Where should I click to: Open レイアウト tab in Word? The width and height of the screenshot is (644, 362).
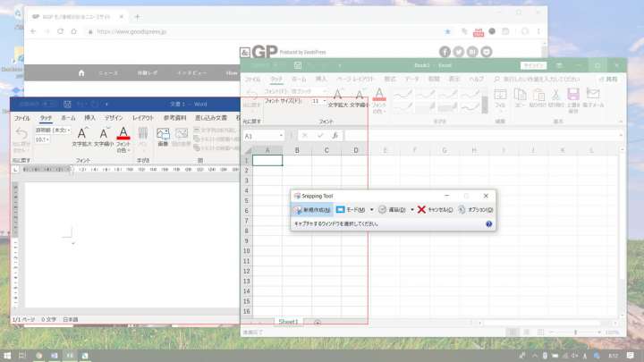click(142, 118)
